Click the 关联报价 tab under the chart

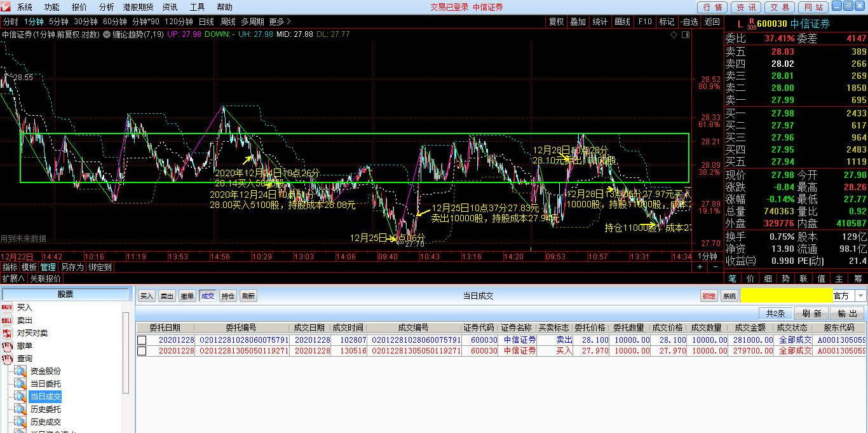click(x=45, y=278)
